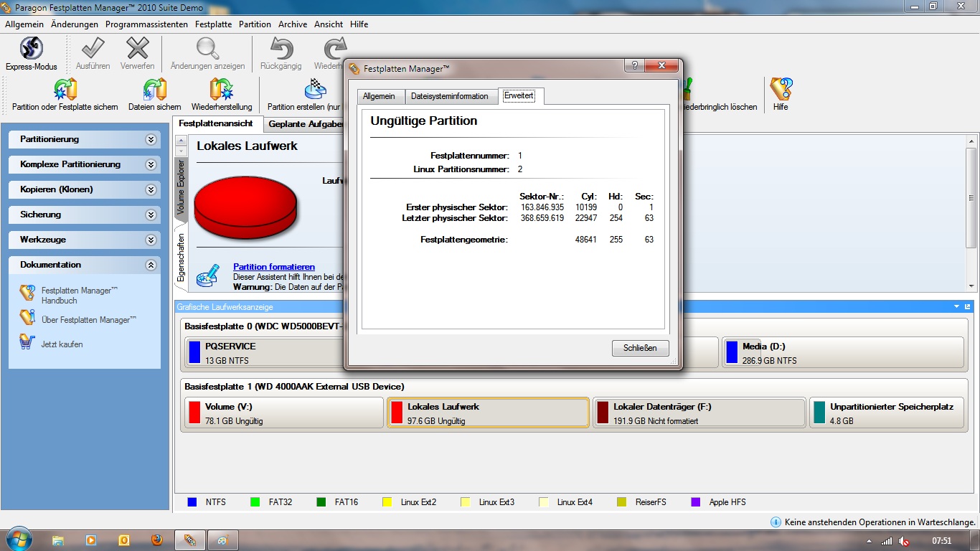Open the Ansicht menu
Viewport: 980px width, 551px height.
pyautogui.click(x=329, y=24)
